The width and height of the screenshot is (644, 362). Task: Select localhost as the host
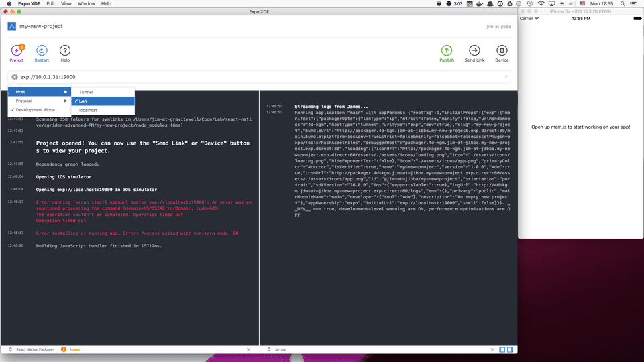pyautogui.click(x=89, y=109)
